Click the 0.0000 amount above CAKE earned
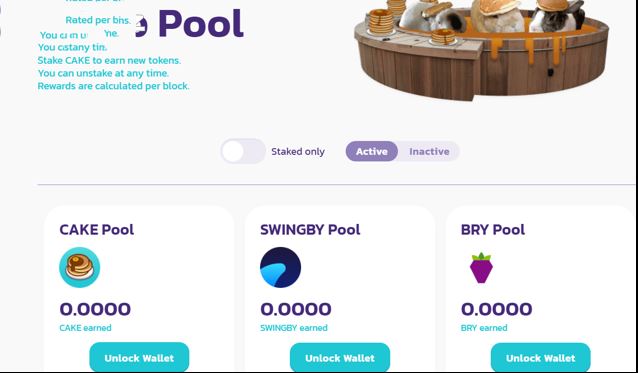Screen dimensions: 638x373 [x=95, y=309]
